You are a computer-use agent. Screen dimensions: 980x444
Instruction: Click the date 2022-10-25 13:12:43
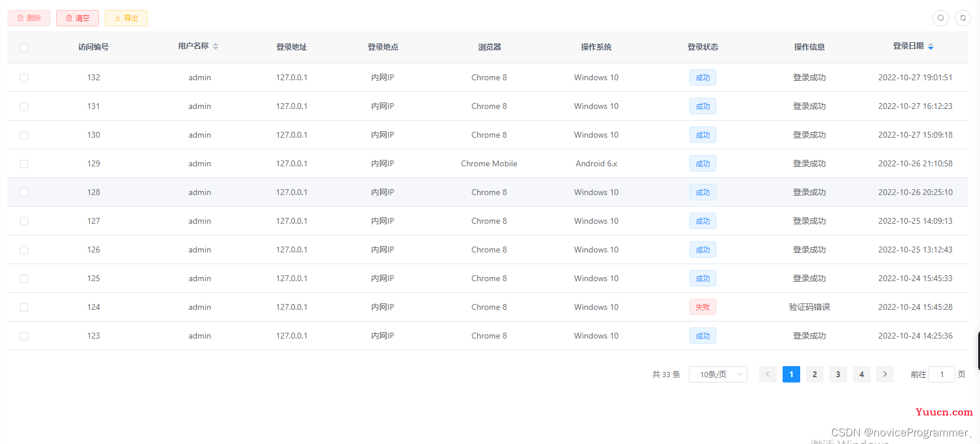916,250
